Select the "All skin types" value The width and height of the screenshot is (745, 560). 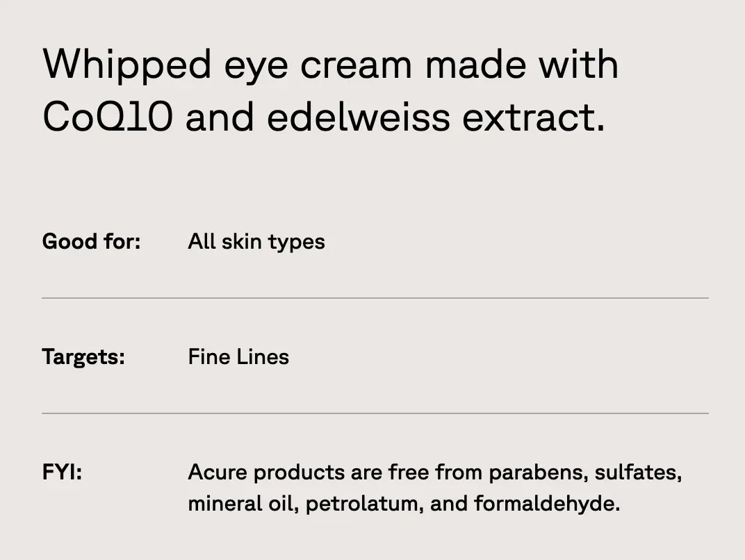[256, 242]
